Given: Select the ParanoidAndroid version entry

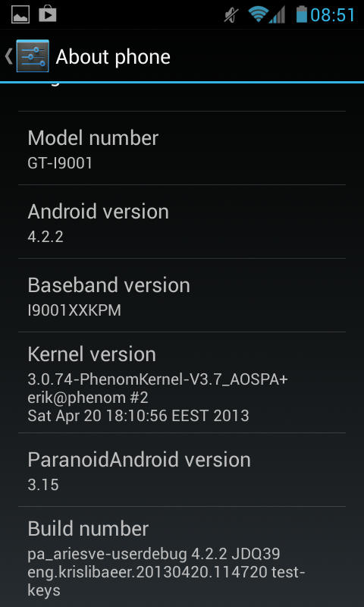Looking at the screenshot, I should point(182,470).
